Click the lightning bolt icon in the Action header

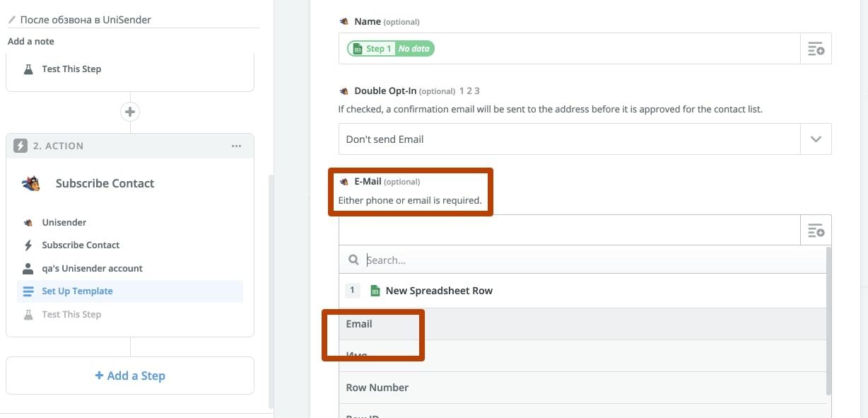[x=20, y=146]
